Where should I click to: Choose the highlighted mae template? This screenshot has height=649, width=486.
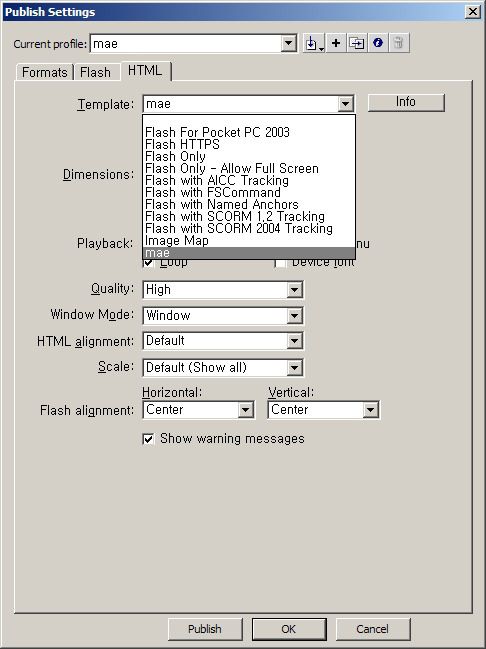click(248, 253)
